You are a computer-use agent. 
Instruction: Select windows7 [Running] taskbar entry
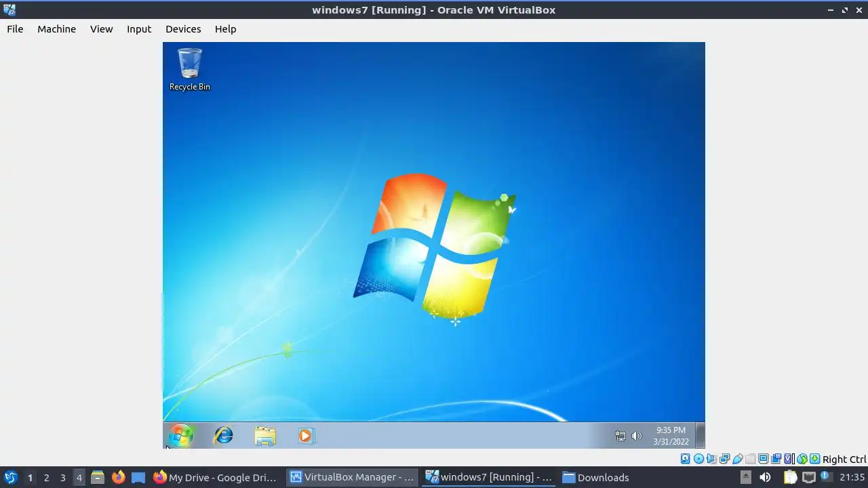pos(489,477)
